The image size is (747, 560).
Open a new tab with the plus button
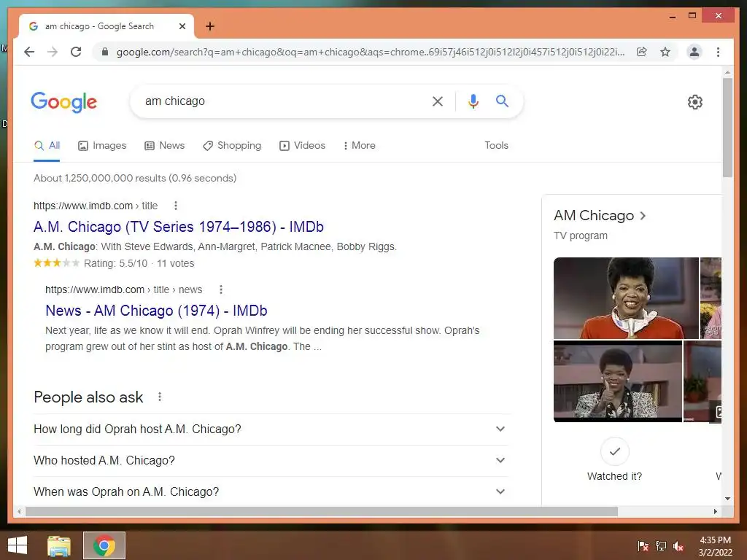[210, 26]
